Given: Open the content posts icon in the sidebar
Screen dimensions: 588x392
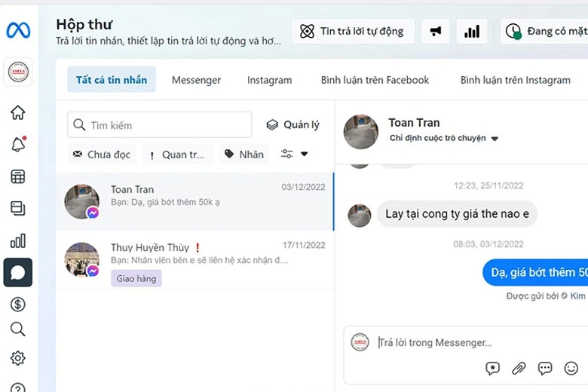Looking at the screenshot, I should pyautogui.click(x=18, y=208).
